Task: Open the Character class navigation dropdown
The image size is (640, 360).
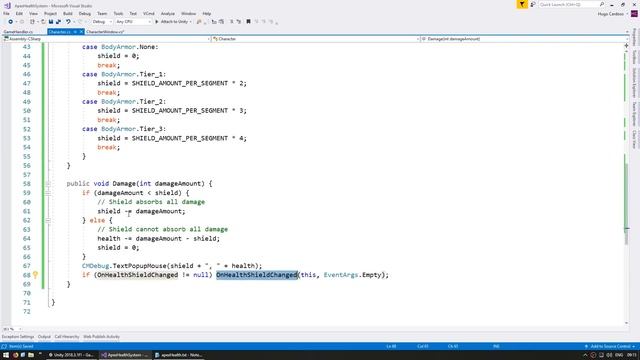Action: click(316, 39)
